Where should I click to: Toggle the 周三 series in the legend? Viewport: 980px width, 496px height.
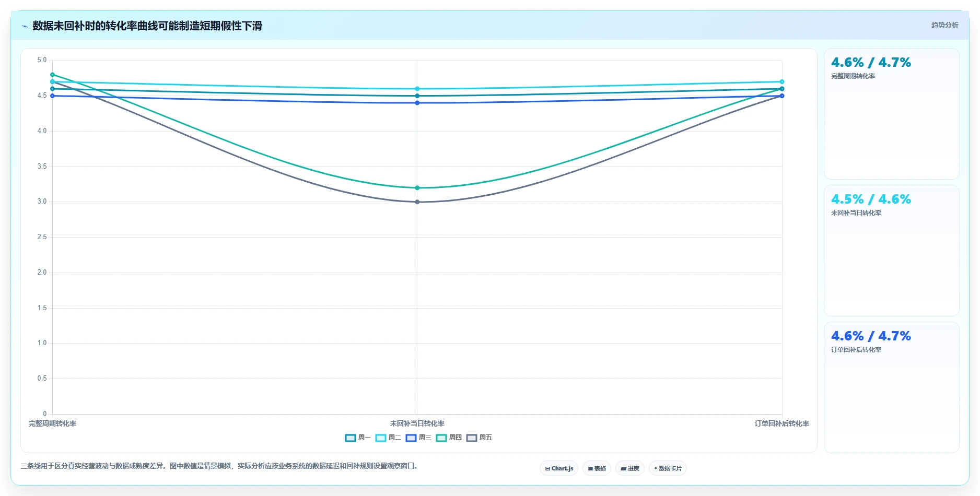coord(418,438)
